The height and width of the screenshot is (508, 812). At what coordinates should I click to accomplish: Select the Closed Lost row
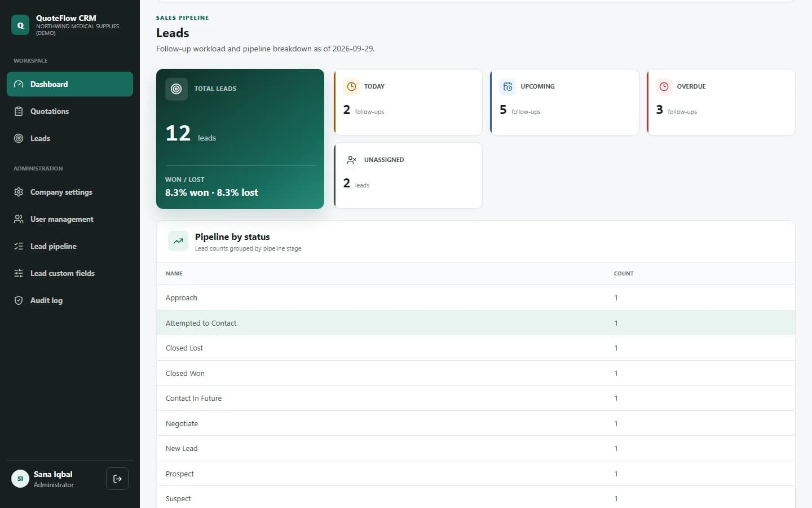(476, 348)
